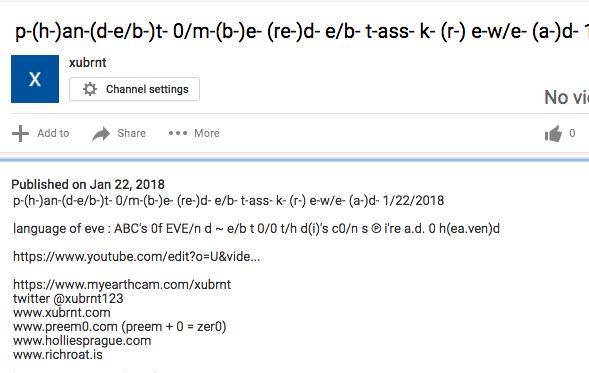Open the youtube.com/edit link
The height and width of the screenshot is (373, 589).
[x=136, y=257]
